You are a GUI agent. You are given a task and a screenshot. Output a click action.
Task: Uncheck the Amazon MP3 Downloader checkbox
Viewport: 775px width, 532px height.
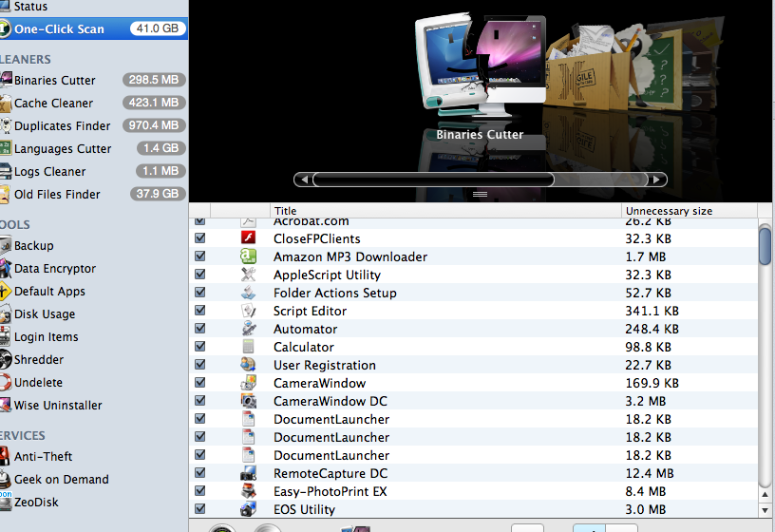point(200,256)
